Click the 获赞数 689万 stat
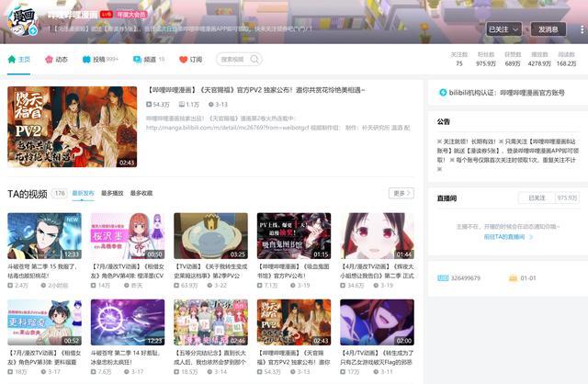 coord(513,59)
